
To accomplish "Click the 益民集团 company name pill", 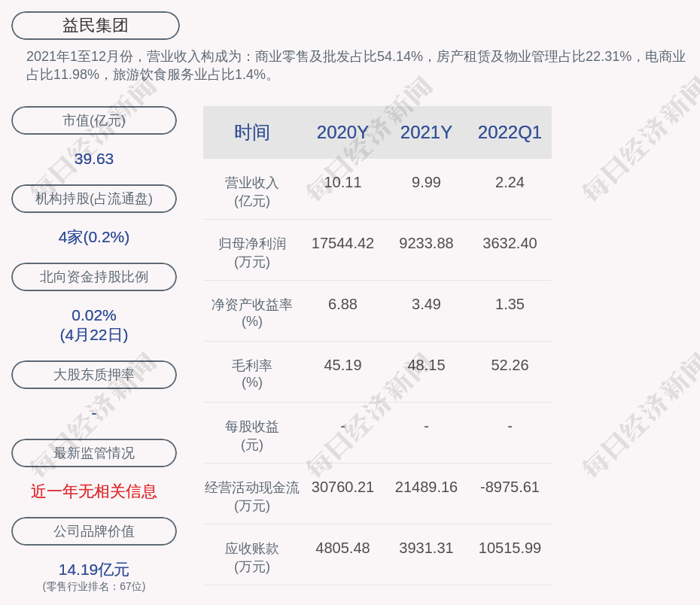I will pos(95,26).
